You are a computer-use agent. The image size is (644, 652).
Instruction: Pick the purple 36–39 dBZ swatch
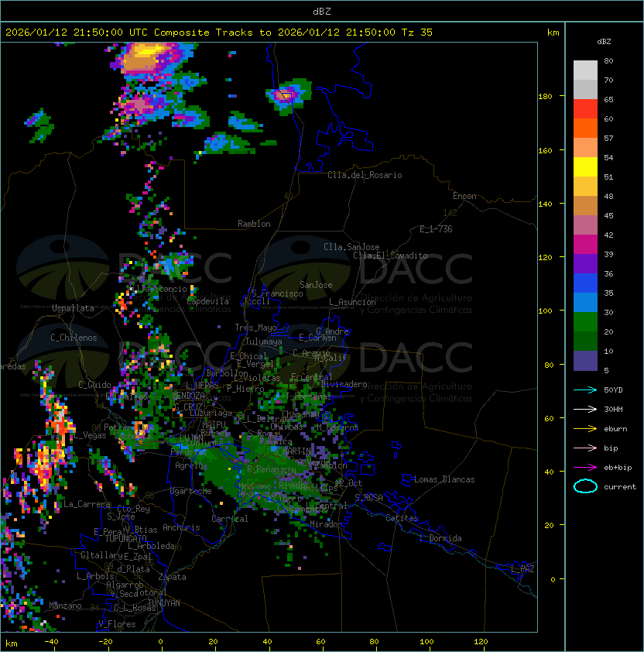[x=585, y=263]
